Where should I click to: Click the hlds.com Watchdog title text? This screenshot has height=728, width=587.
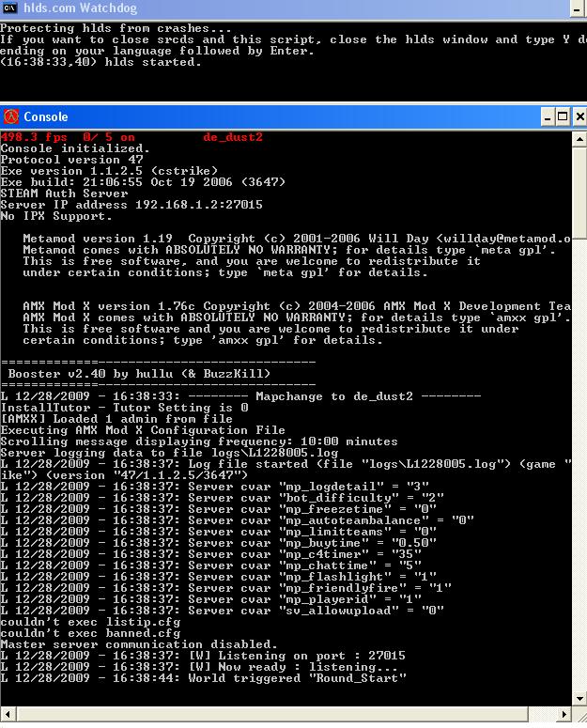coord(80,8)
